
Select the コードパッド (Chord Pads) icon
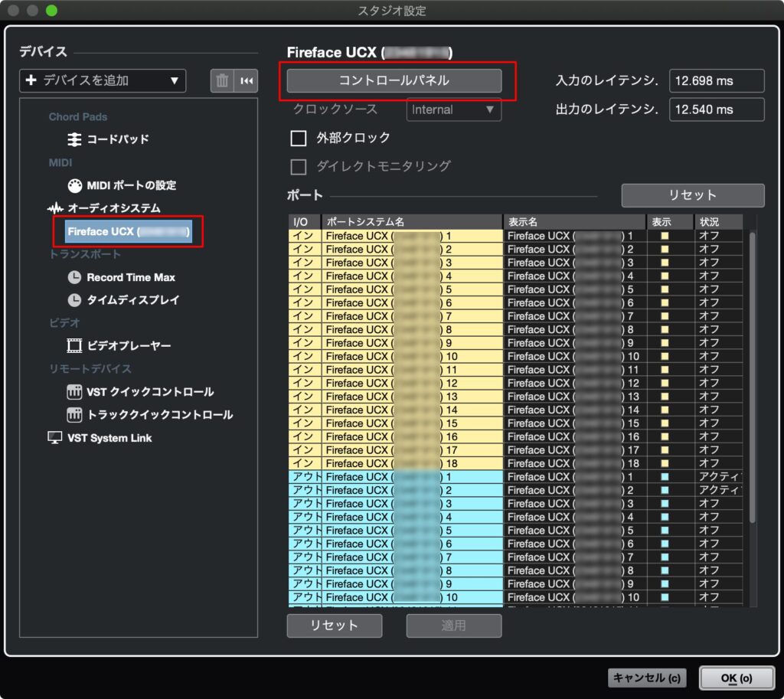coord(75,139)
